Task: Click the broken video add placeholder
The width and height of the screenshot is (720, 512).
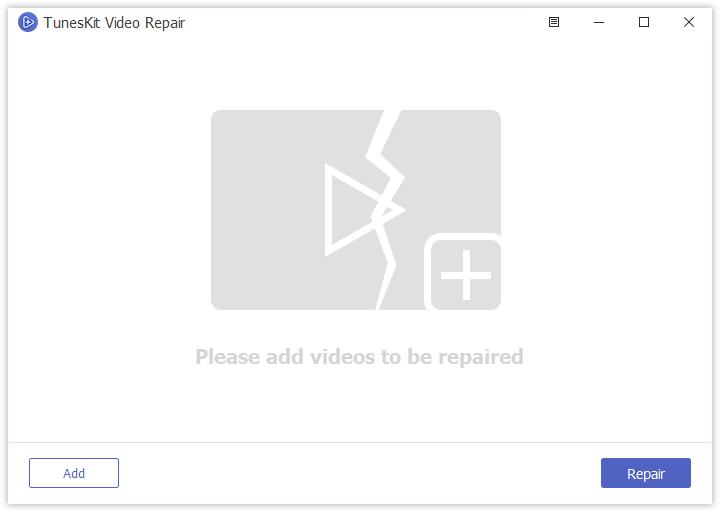Action: (356, 210)
